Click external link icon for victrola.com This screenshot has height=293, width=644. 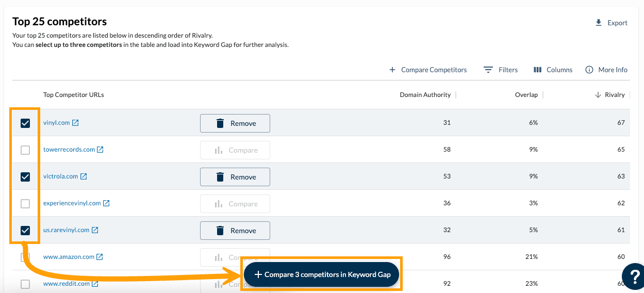(x=84, y=176)
